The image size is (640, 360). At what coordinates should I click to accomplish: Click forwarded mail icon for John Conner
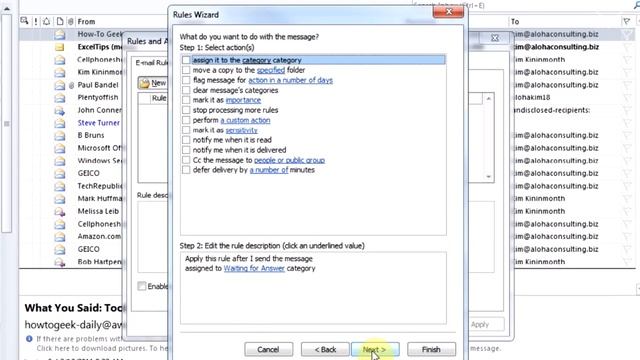(60, 110)
